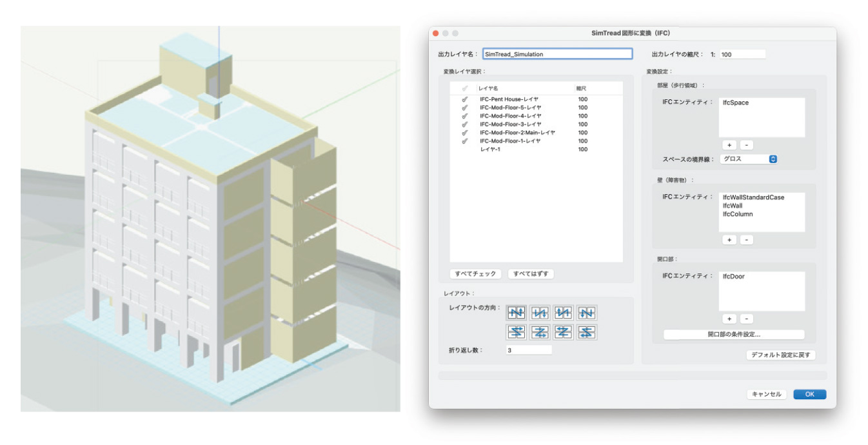Uncheck the IFC-Pent House layer checkmark

[464, 99]
